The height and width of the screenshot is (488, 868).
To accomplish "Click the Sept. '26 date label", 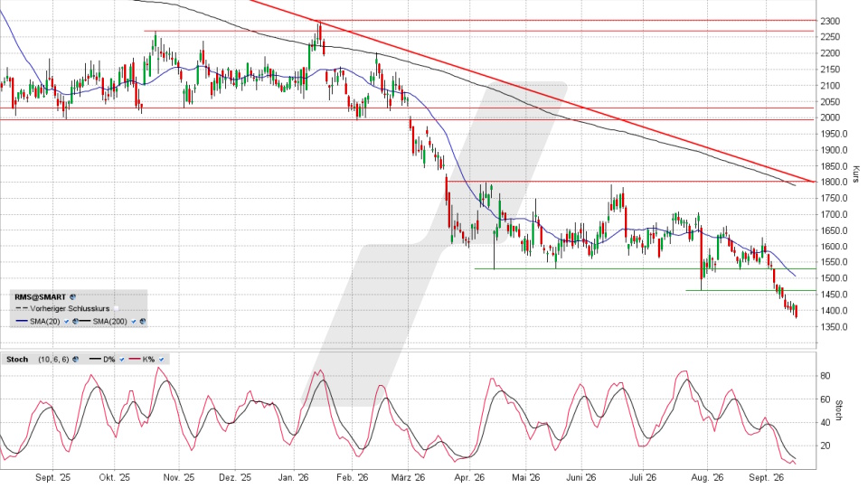I will coord(766,477).
